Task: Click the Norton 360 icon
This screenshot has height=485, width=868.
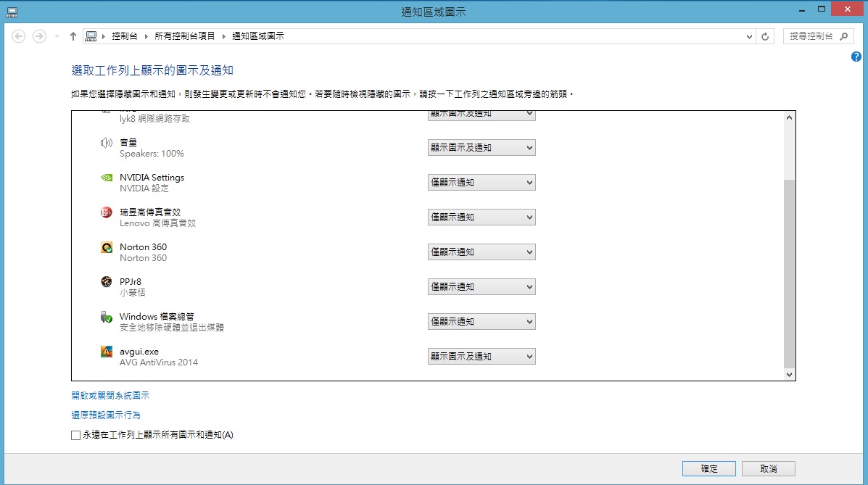Action: tap(107, 247)
